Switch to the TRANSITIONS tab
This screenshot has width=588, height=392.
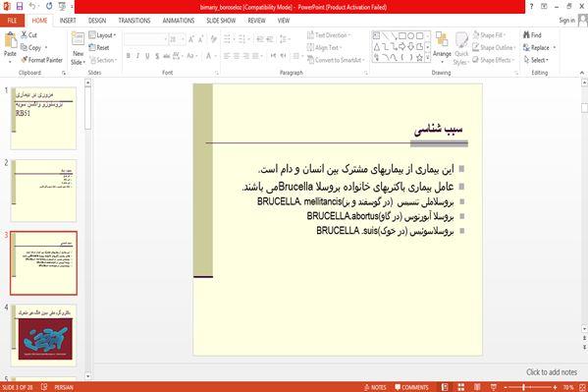134,21
